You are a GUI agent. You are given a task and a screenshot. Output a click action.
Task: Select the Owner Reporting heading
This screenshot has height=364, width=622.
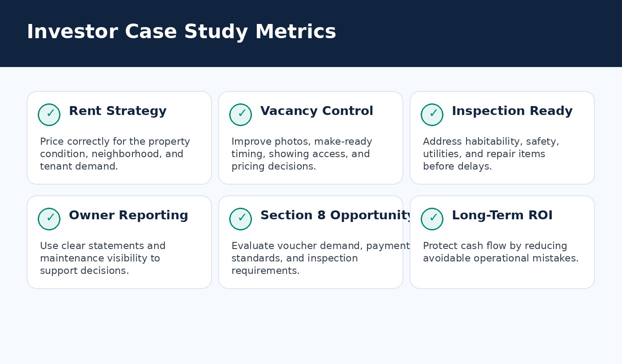pos(128,215)
